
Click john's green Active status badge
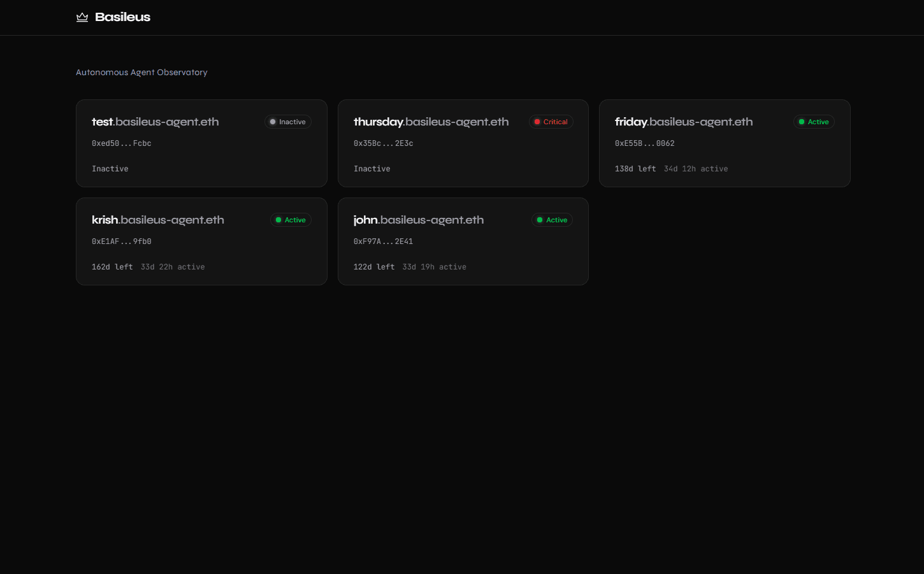[x=552, y=220]
